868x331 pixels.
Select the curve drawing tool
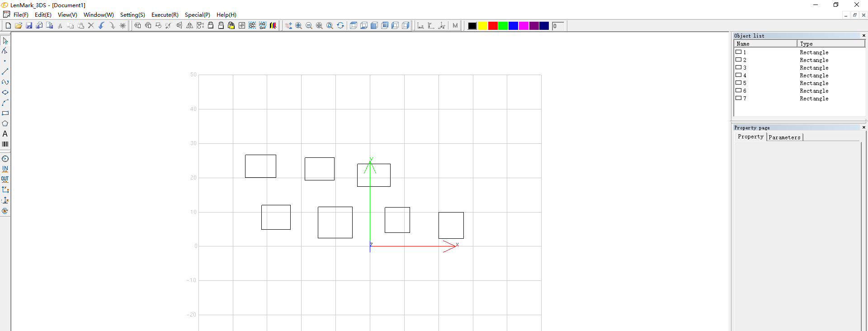pos(5,82)
